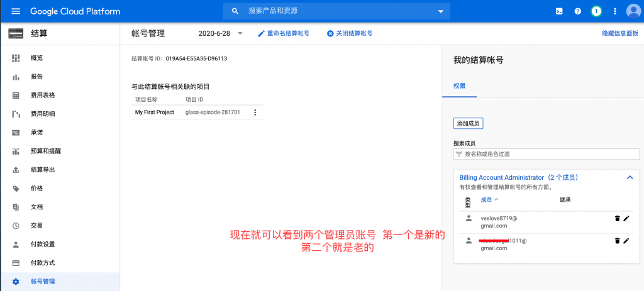Click the 项目 ID column header
The height and width of the screenshot is (291, 644).
pos(194,100)
